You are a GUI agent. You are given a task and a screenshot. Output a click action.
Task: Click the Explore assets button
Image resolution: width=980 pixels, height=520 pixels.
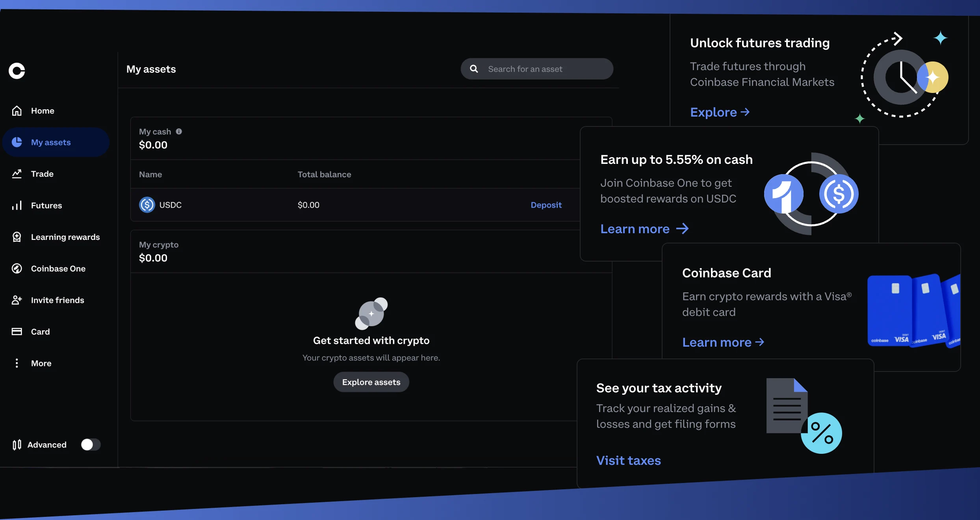[x=371, y=382]
